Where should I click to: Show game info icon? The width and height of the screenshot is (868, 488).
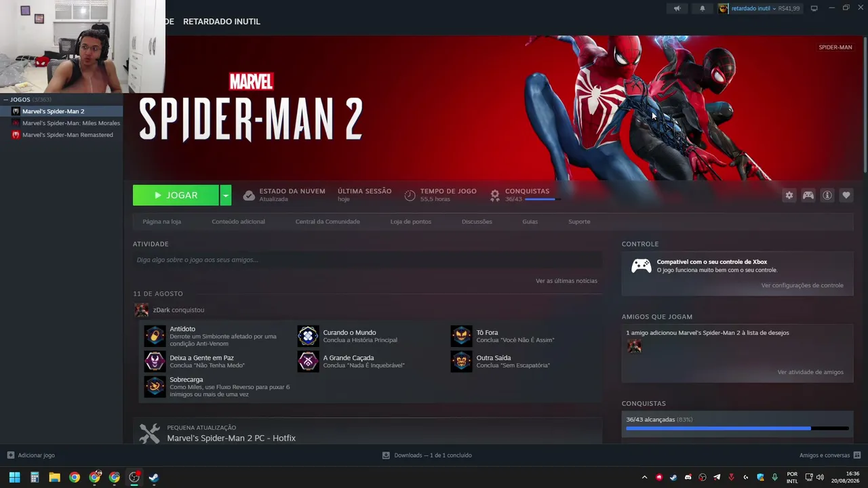pos(827,195)
